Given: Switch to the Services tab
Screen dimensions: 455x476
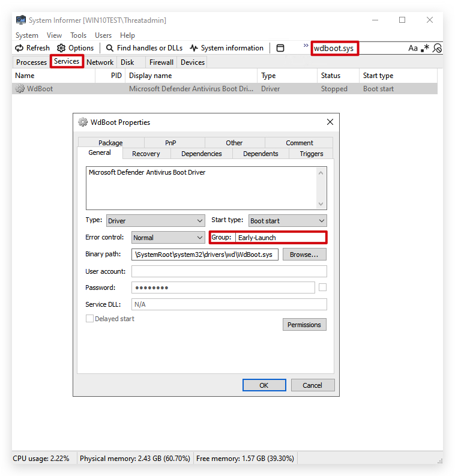Looking at the screenshot, I should point(67,61).
